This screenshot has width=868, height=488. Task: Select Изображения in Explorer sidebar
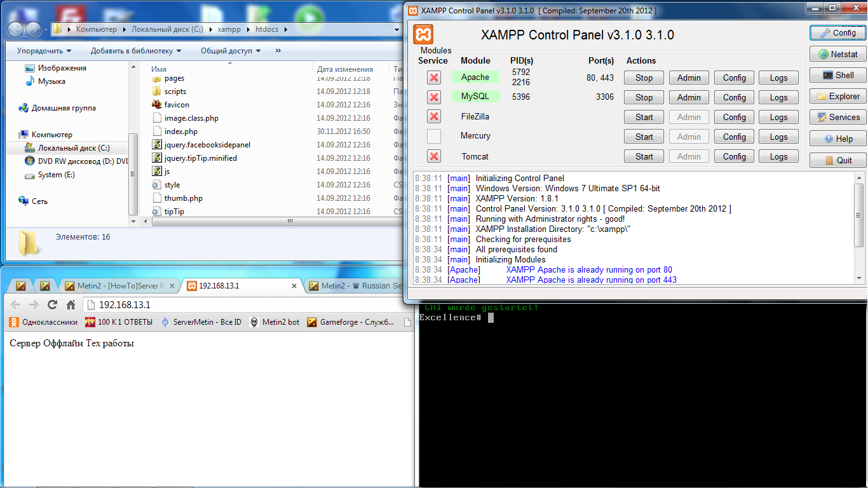pos(55,68)
